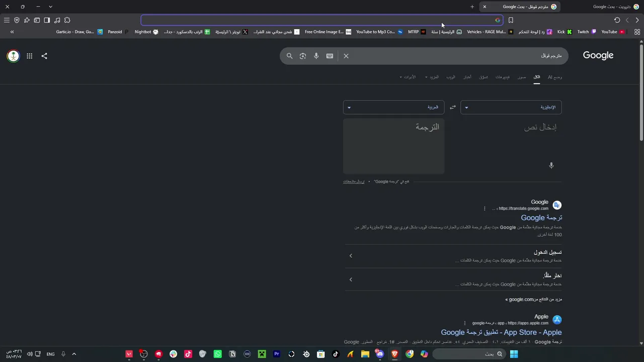Open three-dot options for Apple App Store result

pyautogui.click(x=465, y=323)
